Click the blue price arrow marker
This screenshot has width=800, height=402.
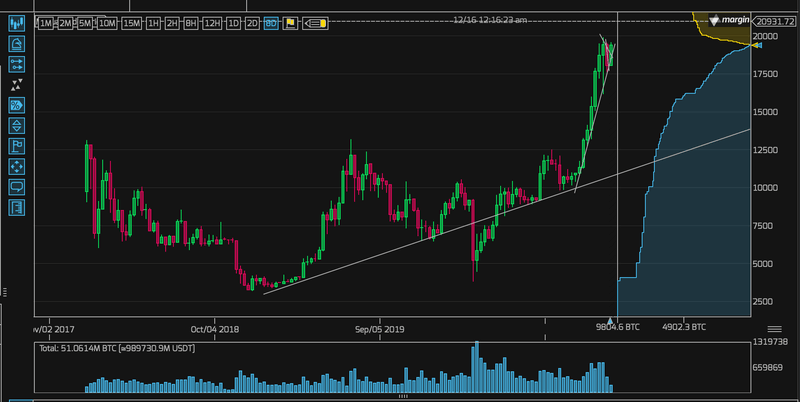point(757,46)
